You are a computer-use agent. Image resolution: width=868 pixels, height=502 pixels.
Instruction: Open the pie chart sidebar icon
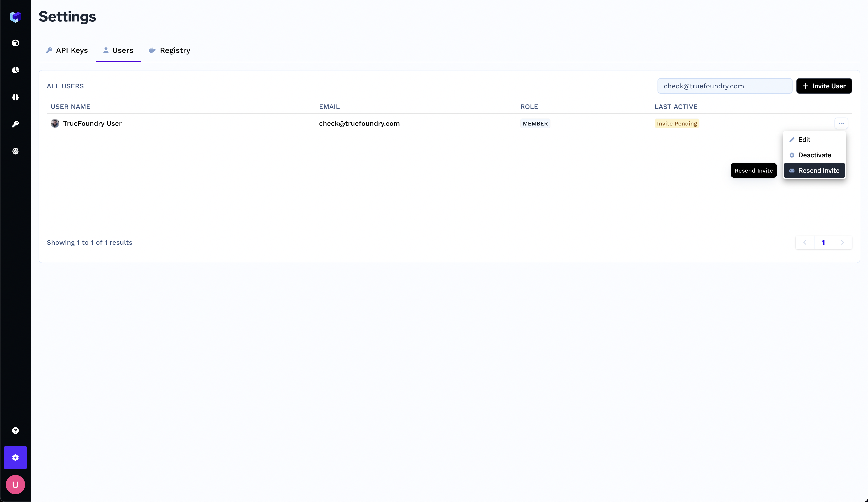[x=15, y=70]
